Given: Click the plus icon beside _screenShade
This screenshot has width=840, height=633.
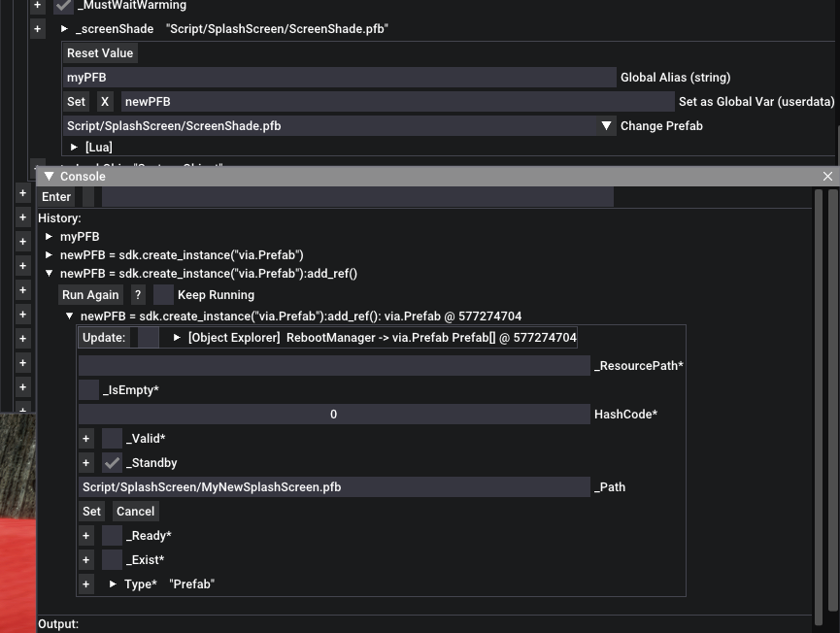Looking at the screenshot, I should pos(38,29).
